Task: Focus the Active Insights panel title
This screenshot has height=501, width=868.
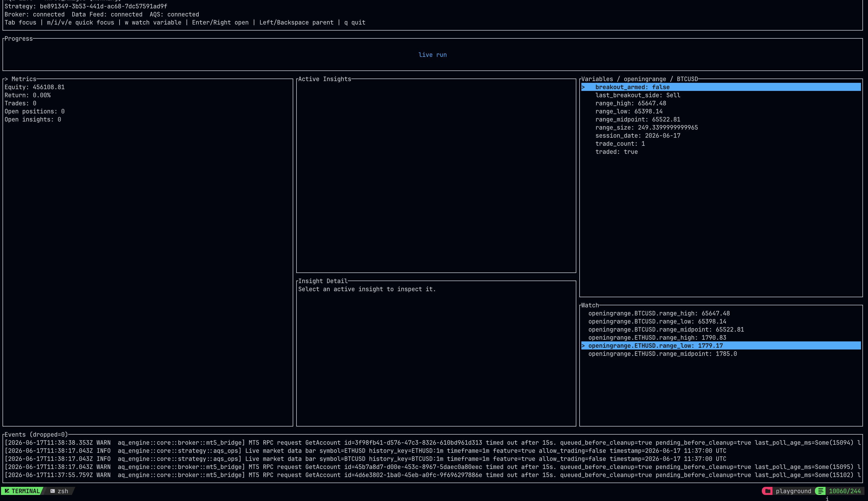Action: [x=325, y=79]
